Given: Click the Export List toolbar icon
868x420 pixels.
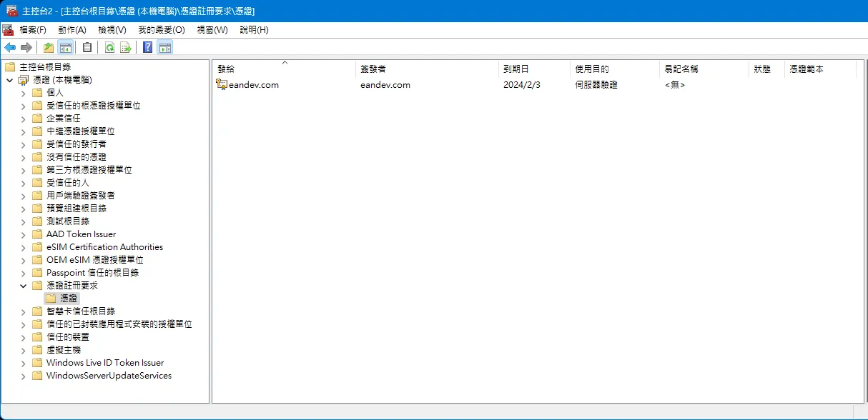Looking at the screenshot, I should 126,48.
